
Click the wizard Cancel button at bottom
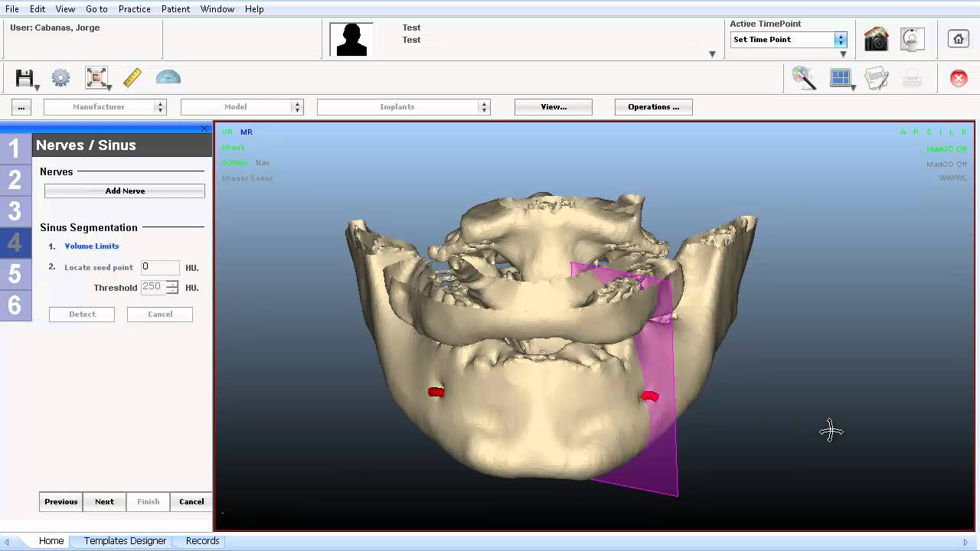pos(191,502)
